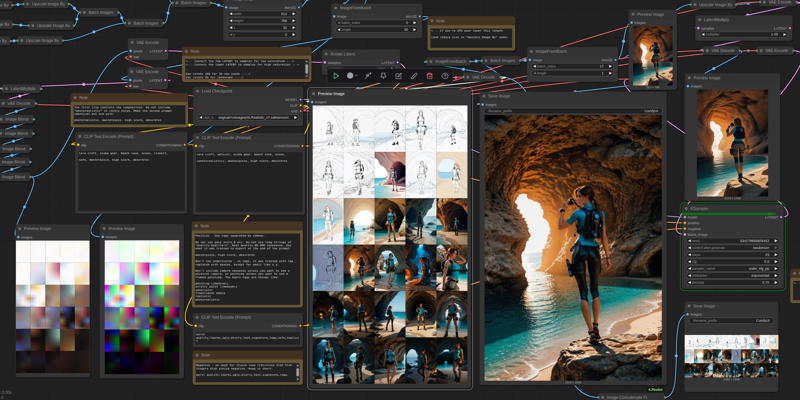
Task: Collapse the Note node above Load Checkpoint via its dot
Action: click(187, 51)
